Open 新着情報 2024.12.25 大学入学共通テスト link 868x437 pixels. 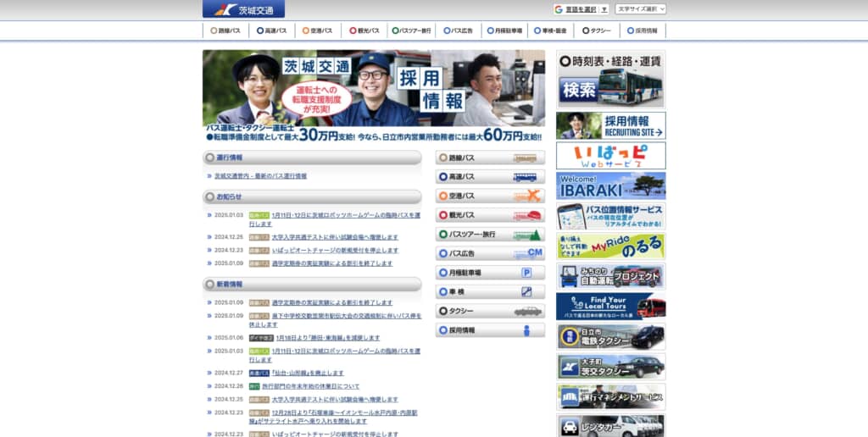pos(335,400)
